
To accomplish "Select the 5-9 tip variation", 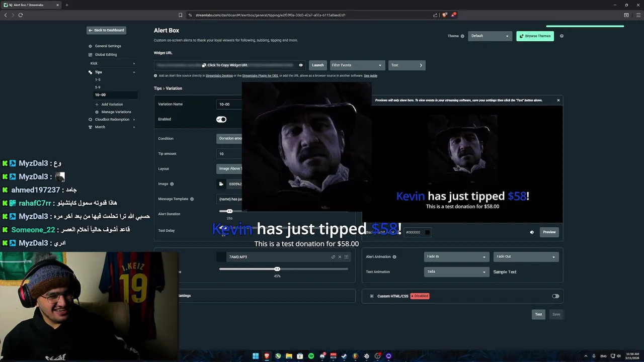I will pos(98,87).
